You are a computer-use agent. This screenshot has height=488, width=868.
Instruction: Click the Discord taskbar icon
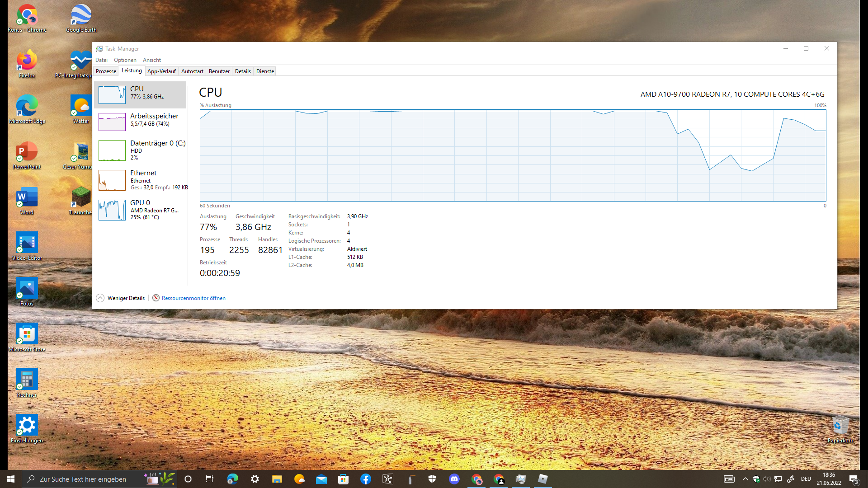[x=454, y=479]
